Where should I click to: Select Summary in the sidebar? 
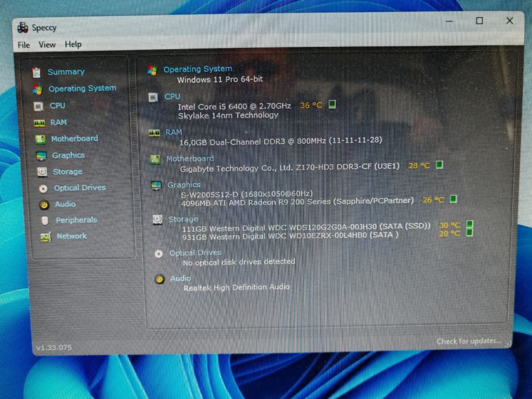[66, 72]
